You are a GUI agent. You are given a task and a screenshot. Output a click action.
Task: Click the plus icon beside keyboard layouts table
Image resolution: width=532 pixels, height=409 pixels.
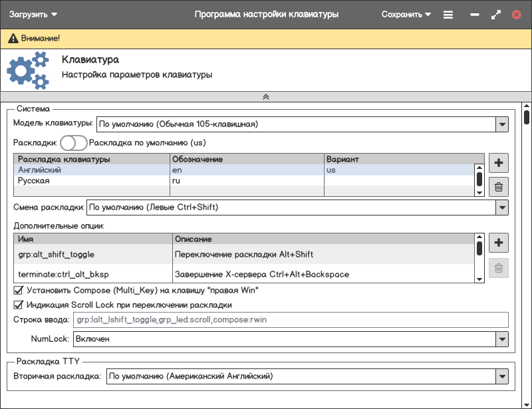pyautogui.click(x=499, y=163)
